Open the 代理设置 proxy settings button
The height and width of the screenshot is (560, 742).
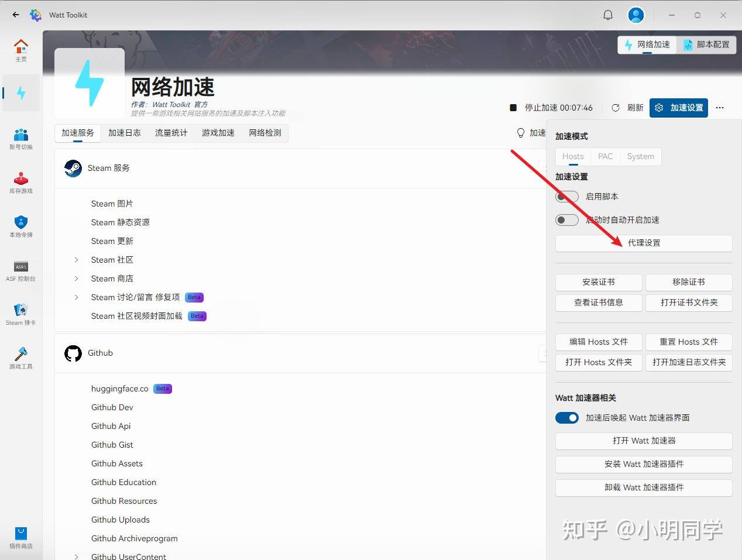tap(643, 243)
